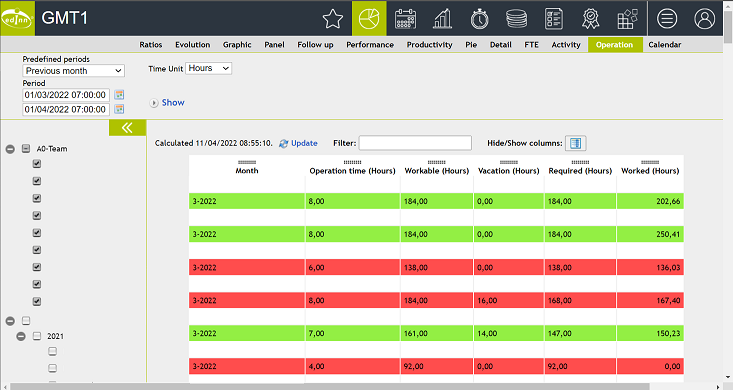Image resolution: width=733 pixels, height=390 pixels.
Task: Switch to the Activity tab
Action: pos(566,45)
